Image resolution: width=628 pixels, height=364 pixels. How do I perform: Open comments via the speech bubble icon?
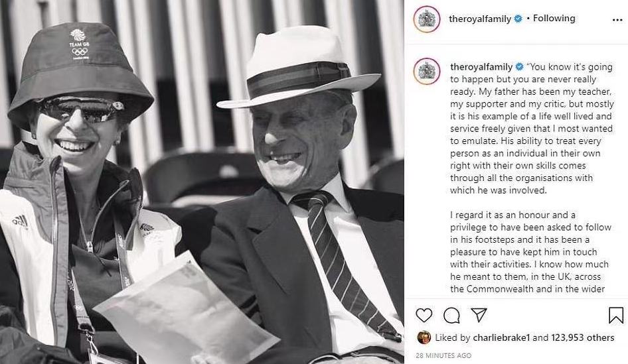pos(451,315)
